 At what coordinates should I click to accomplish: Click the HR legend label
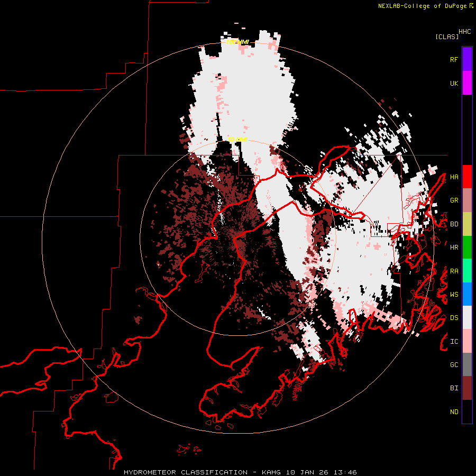click(454, 248)
